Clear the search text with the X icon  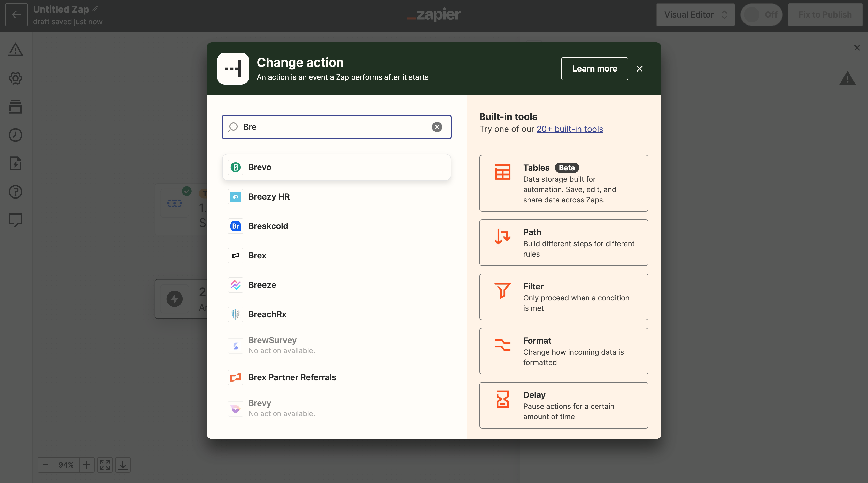click(x=437, y=127)
